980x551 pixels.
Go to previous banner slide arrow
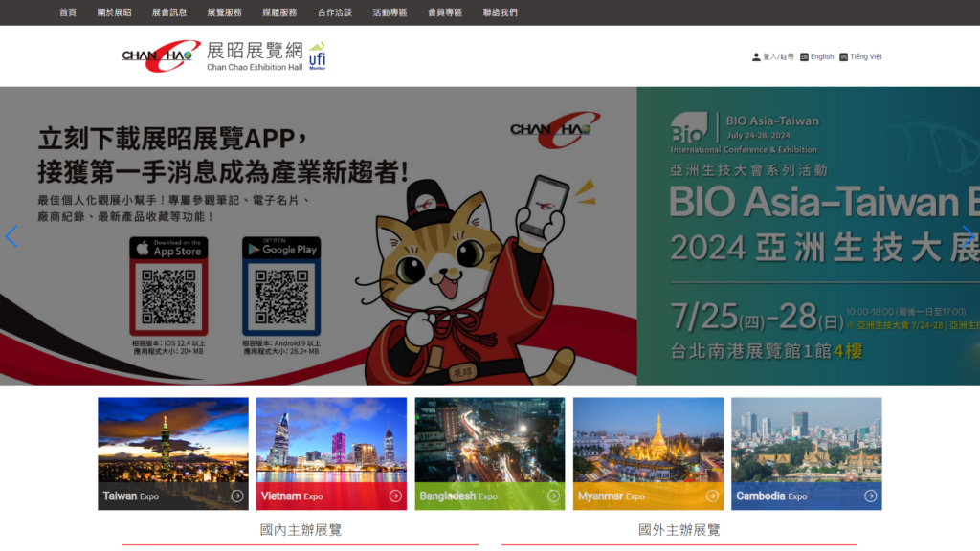tap(11, 236)
